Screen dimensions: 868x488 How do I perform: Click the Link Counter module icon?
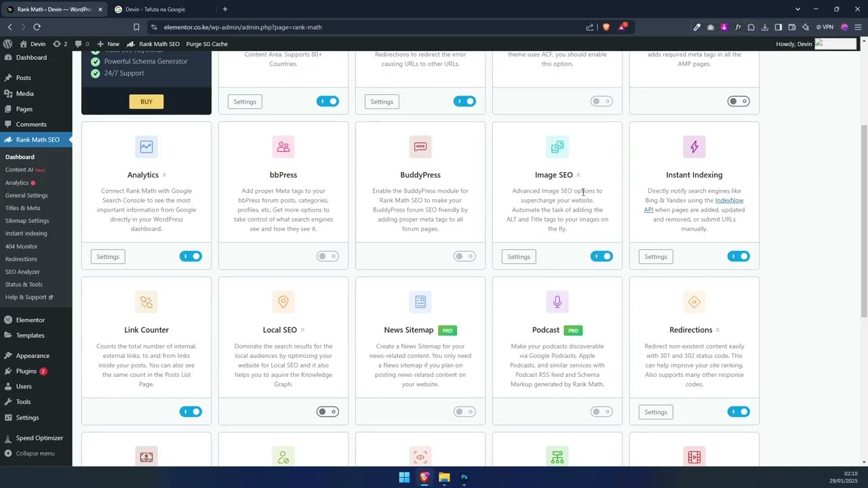click(x=146, y=302)
